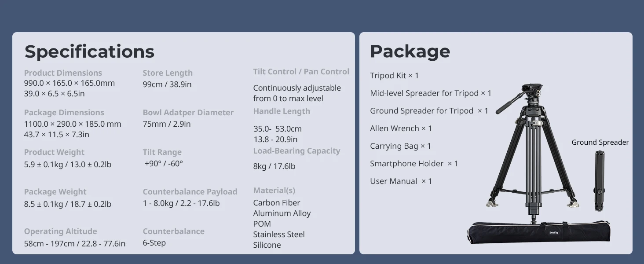Image resolution: width=644 pixels, height=264 pixels.
Task: Click the Load-Bearing Capacity label
Action: (296, 151)
